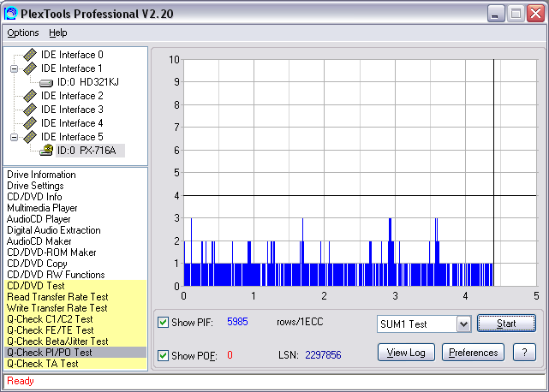
Task: Open Digital Audio Extraction function
Action: coord(54,230)
